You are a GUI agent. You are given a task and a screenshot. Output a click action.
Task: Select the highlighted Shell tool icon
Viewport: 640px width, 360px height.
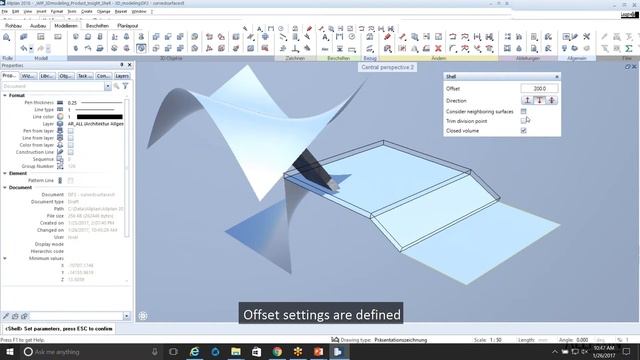click(x=141, y=49)
